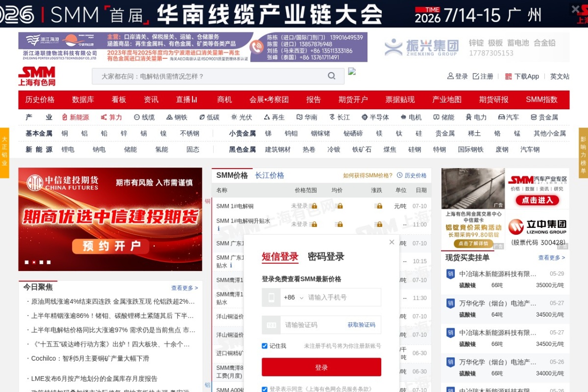588x392 pixels.
Task: Open 再生 industry channel
Action: click(x=274, y=117)
